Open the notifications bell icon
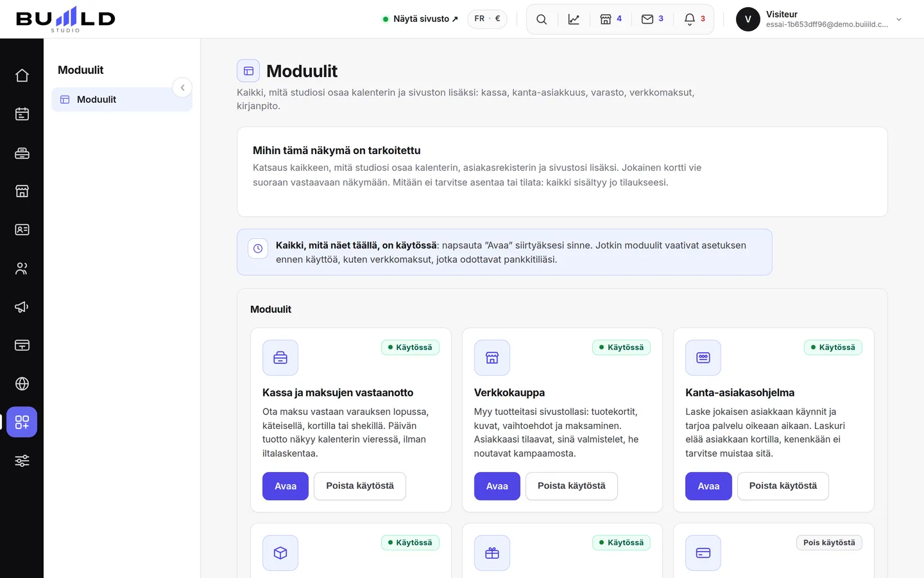 click(x=695, y=19)
